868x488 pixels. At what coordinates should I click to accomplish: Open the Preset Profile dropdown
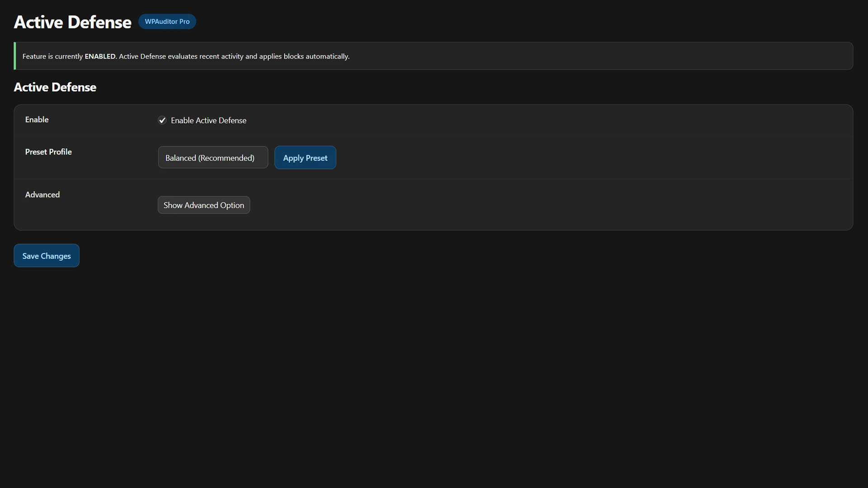point(213,158)
